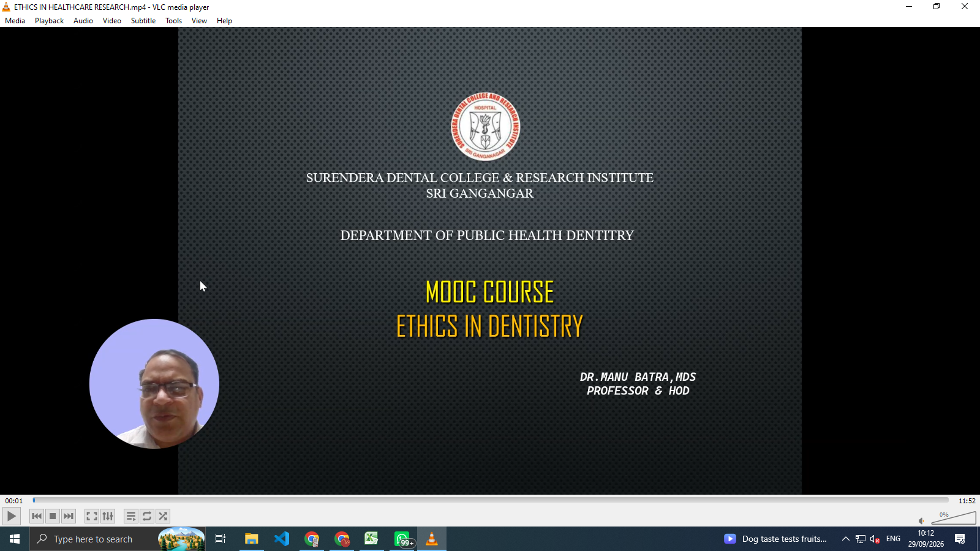This screenshot has height=551, width=980.
Task: Click total time 11:52 label
Action: (x=967, y=501)
